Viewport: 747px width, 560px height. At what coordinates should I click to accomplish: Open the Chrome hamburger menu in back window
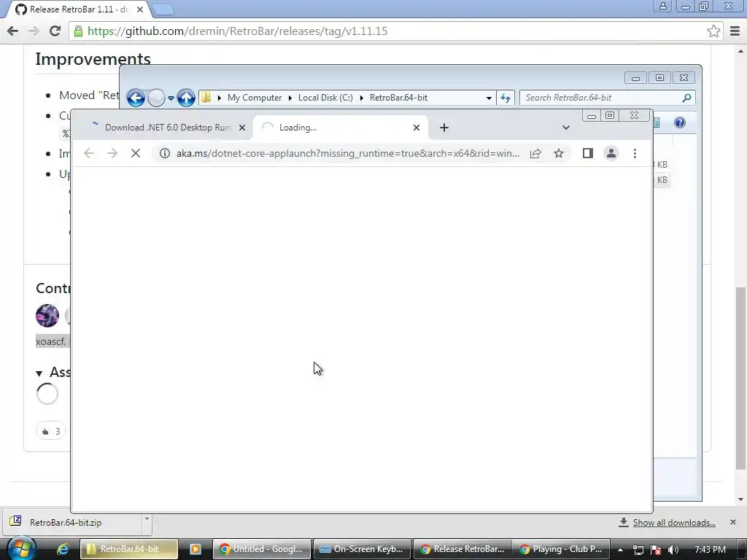pos(735,31)
